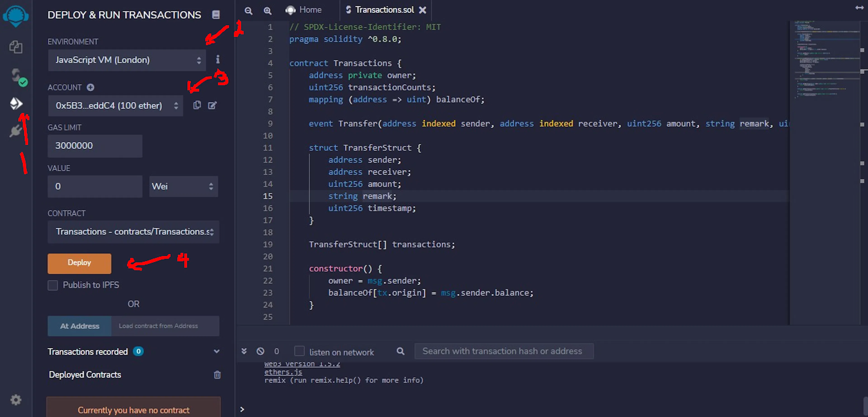Open the File explorers sidebar icon
868x417 pixels.
(16, 47)
